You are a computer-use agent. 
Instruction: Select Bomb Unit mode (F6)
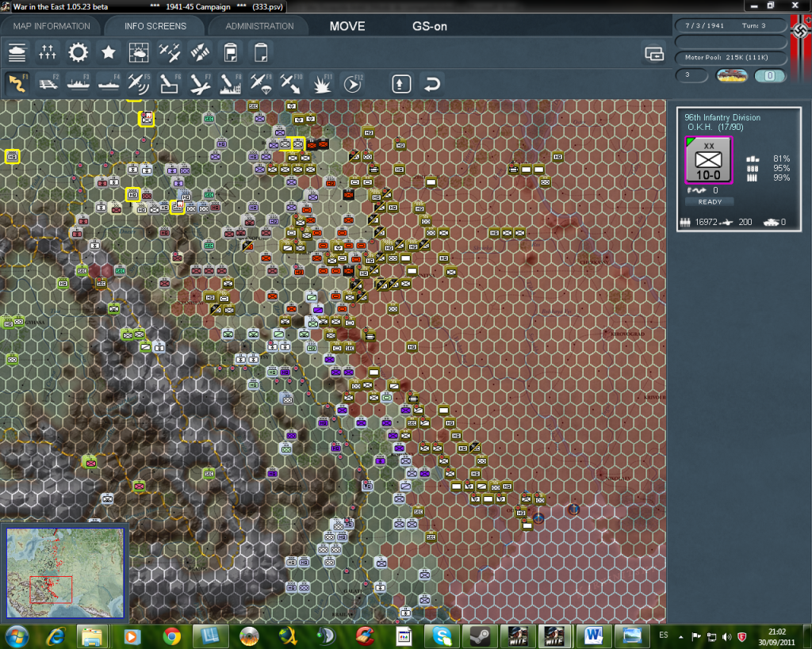click(170, 83)
